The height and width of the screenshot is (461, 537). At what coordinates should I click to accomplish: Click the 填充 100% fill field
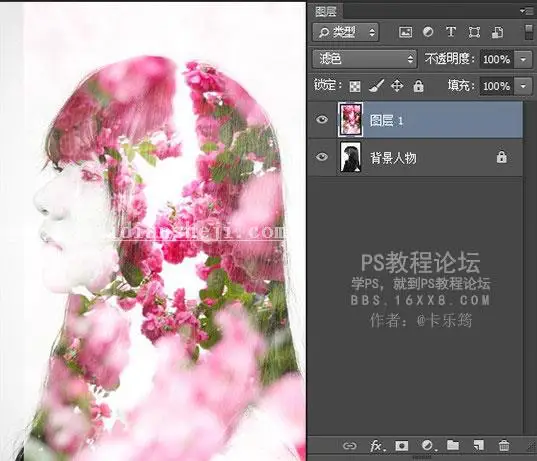point(497,86)
